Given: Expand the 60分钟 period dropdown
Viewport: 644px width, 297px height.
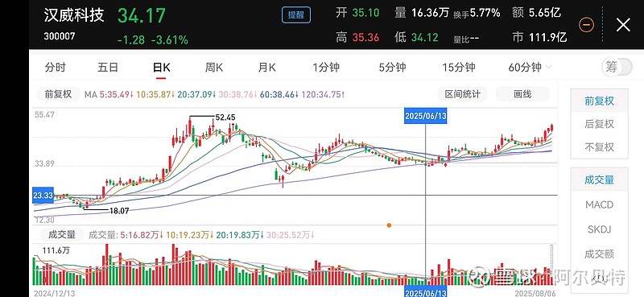Looking at the screenshot, I should click(530, 68).
